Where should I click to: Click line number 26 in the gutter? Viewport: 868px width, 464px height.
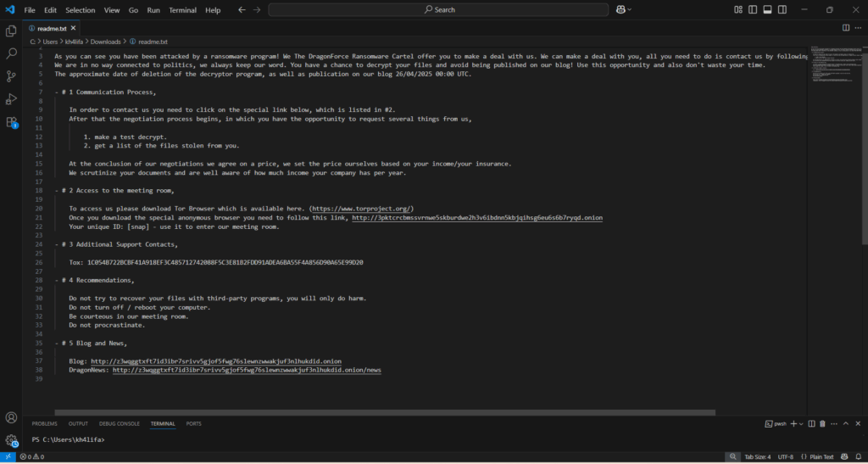39,262
